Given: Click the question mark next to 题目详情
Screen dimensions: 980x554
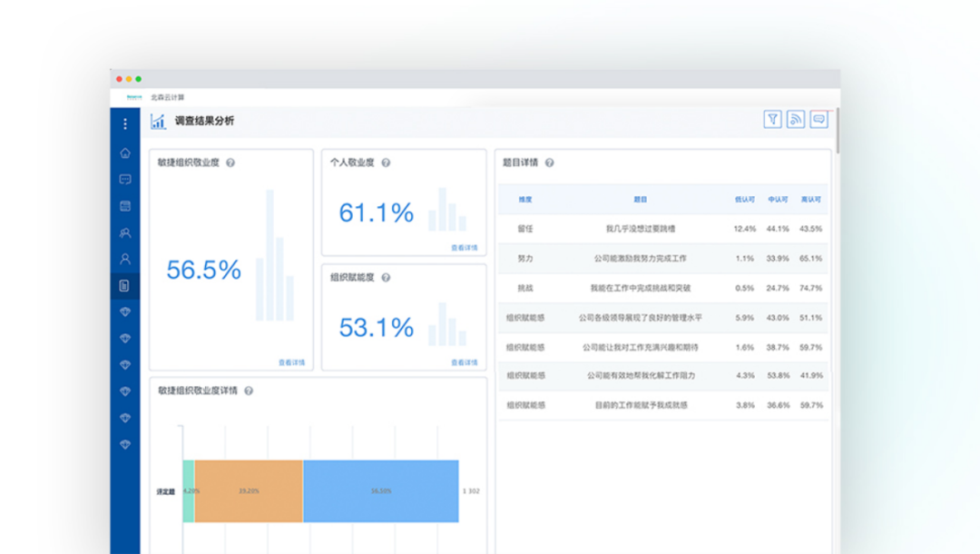Looking at the screenshot, I should (549, 163).
